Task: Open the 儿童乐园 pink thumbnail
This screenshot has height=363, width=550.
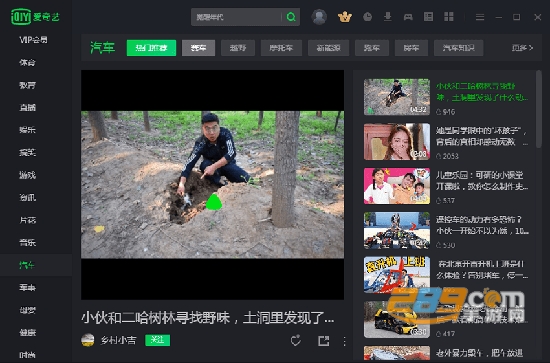Action: tap(397, 186)
